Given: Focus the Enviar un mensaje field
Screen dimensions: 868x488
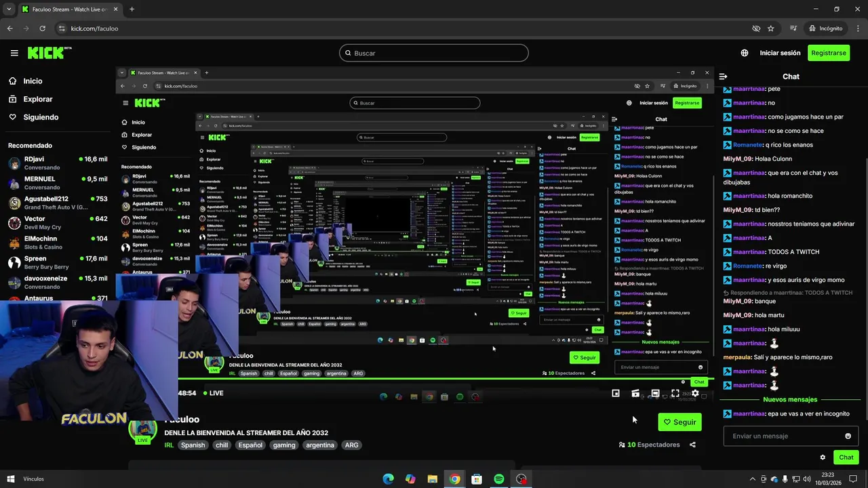Looking at the screenshot, I should (791, 436).
